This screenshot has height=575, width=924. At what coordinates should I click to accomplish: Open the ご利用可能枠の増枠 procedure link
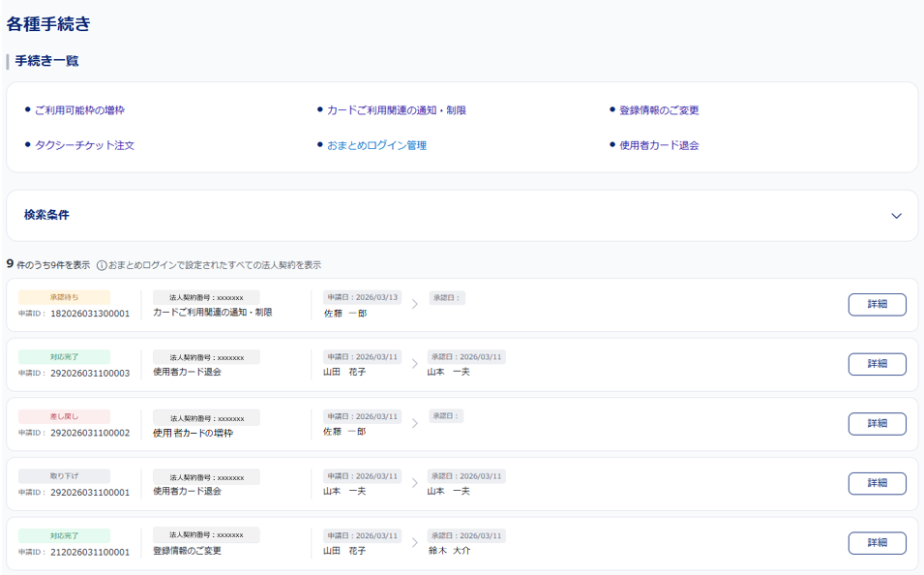click(x=79, y=110)
